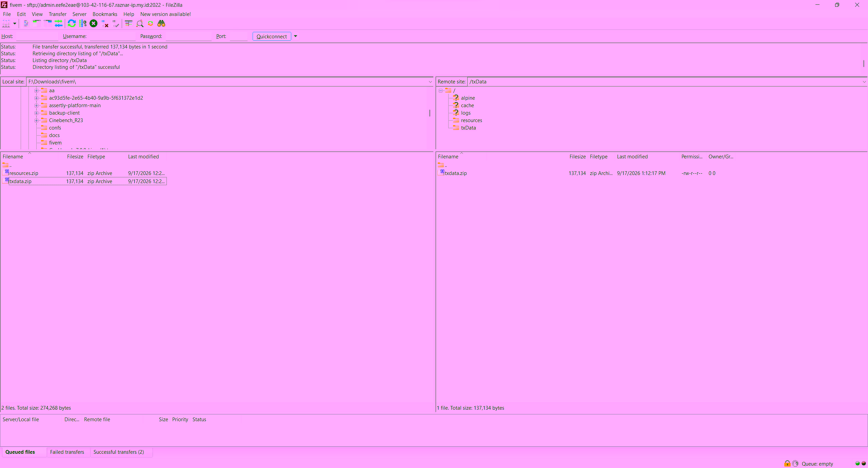
Task: Sort remote list by Filetype column
Action: (598, 157)
